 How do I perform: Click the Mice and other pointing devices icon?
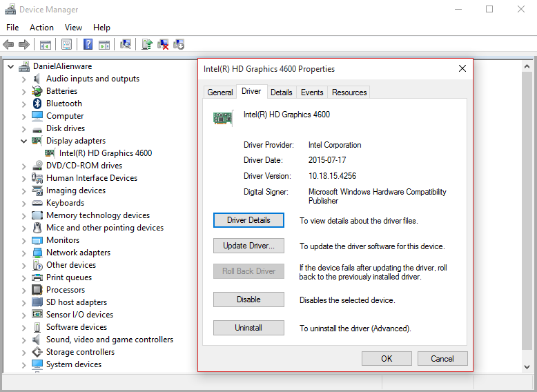[x=37, y=228]
